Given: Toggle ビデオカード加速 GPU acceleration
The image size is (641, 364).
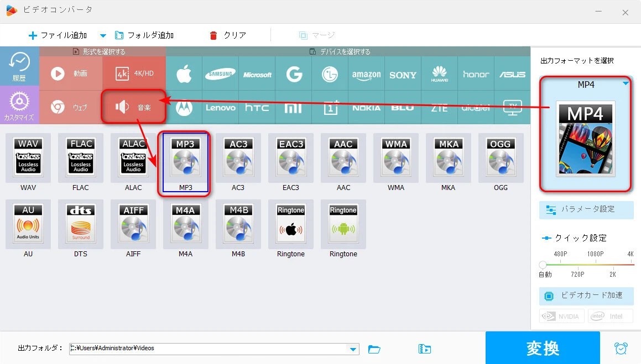Looking at the screenshot, I should click(x=586, y=296).
